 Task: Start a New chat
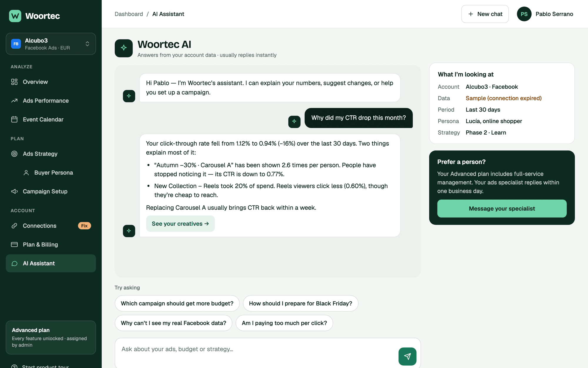485,14
